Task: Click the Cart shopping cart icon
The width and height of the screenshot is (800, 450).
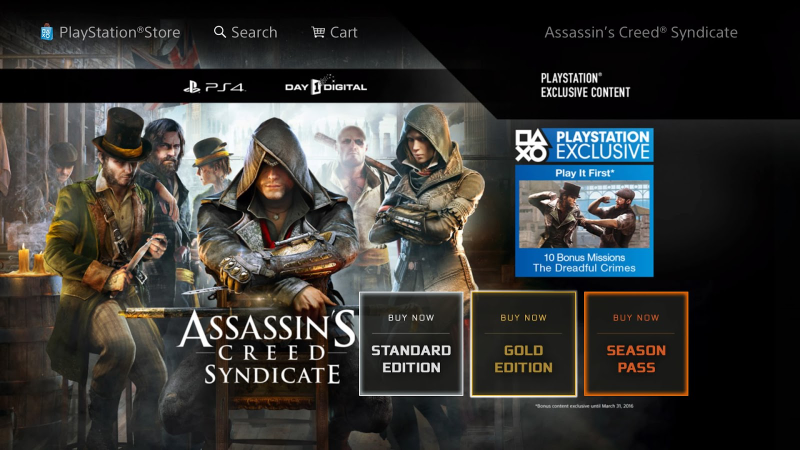Action: point(318,32)
